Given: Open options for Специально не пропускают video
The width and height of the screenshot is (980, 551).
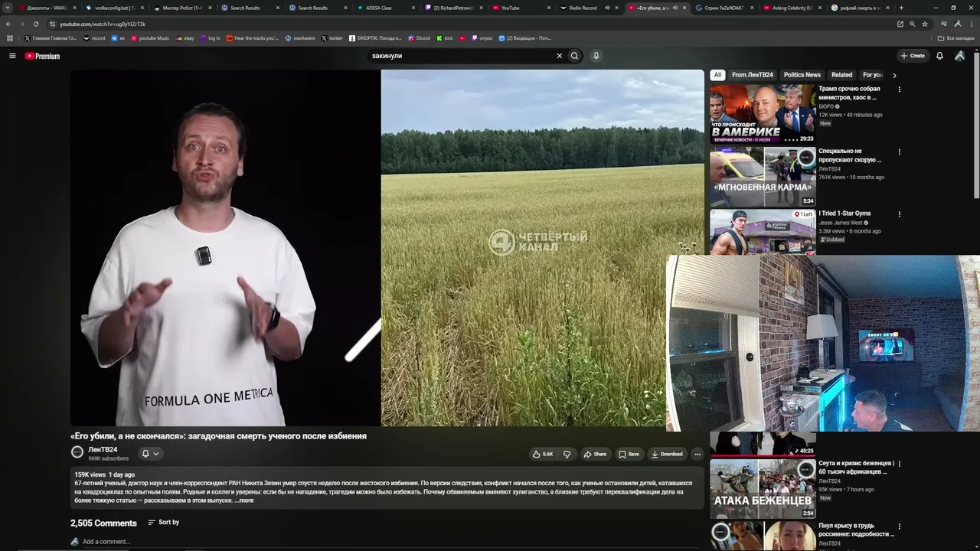Looking at the screenshot, I should 900,152.
